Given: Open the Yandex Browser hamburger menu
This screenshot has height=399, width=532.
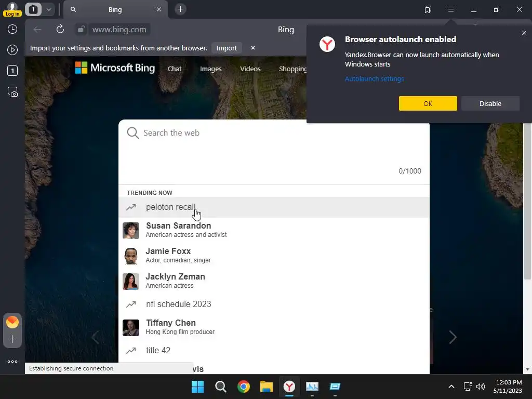Looking at the screenshot, I should coord(451,9).
